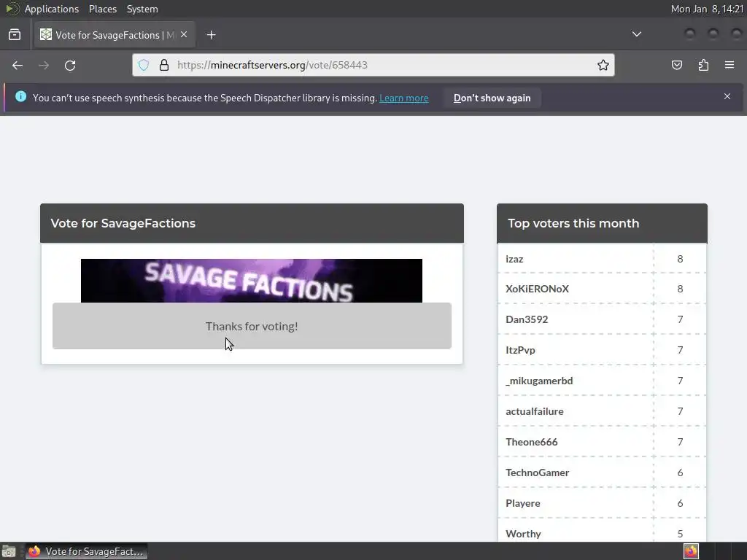Image resolution: width=747 pixels, height=560 pixels.
Task: Click the clock showing Mon Jan 8
Action: coord(707,9)
